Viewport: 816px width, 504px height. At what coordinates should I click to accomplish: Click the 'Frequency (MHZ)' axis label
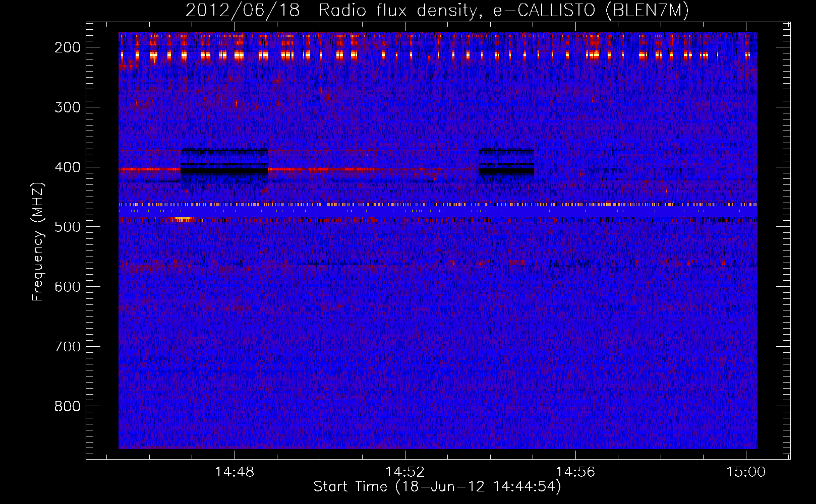click(x=38, y=241)
